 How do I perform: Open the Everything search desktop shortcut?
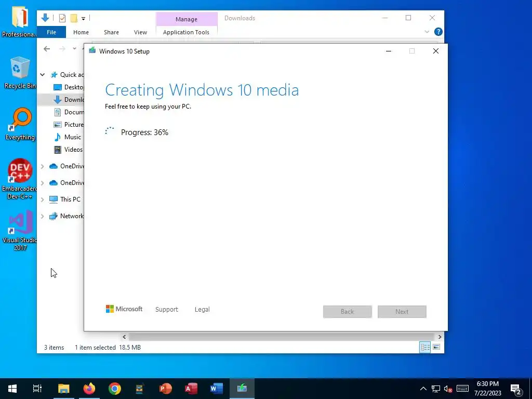tap(20, 124)
